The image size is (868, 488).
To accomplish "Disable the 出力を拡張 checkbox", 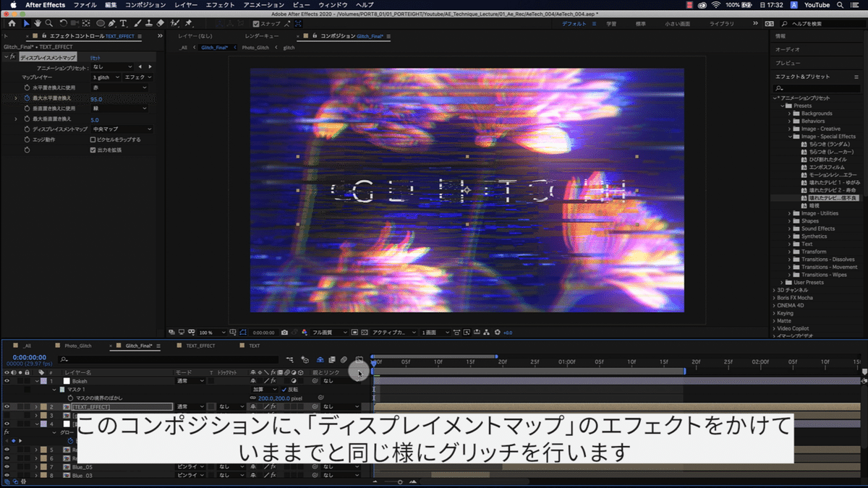I will click(x=93, y=150).
